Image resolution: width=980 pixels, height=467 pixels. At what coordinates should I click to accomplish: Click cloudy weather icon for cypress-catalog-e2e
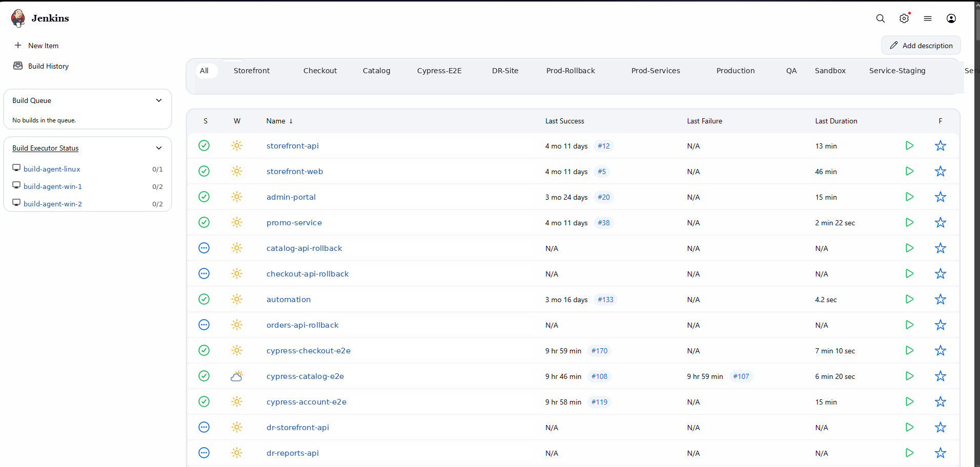[x=237, y=376]
